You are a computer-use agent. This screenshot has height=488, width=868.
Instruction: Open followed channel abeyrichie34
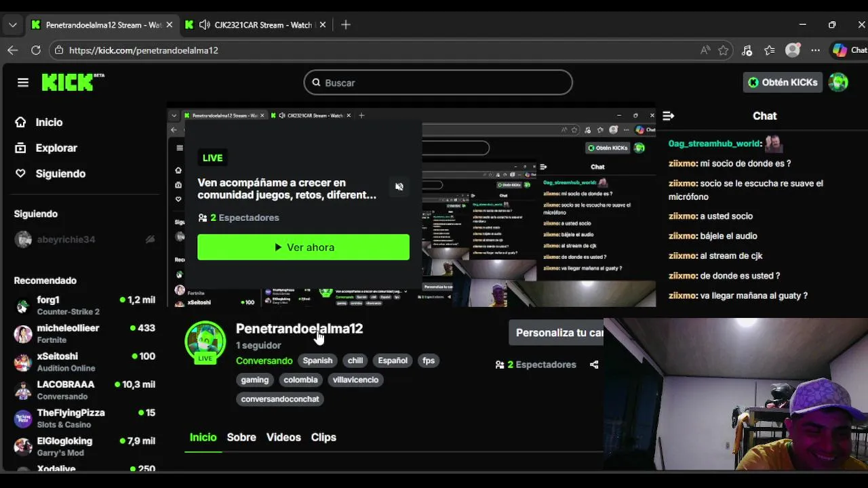[85, 239]
